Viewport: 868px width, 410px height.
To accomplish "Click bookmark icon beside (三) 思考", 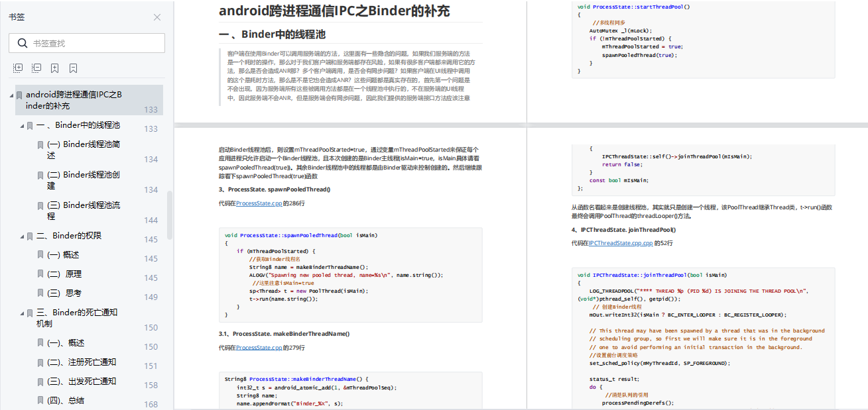I will pyautogui.click(x=40, y=293).
